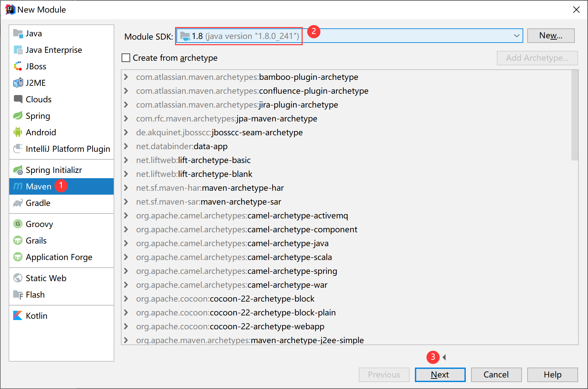Expand jbosscc-seam-archetype entry
This screenshot has height=389, width=588.
coord(126,132)
